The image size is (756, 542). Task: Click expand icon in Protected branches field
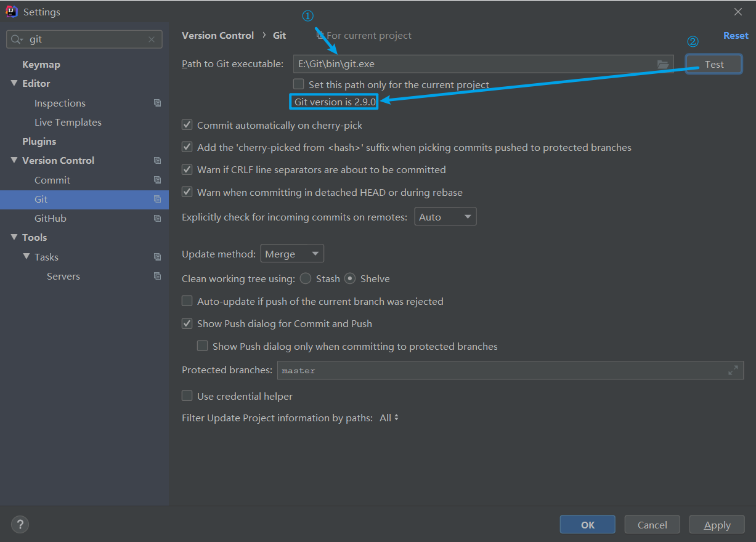pyautogui.click(x=733, y=370)
